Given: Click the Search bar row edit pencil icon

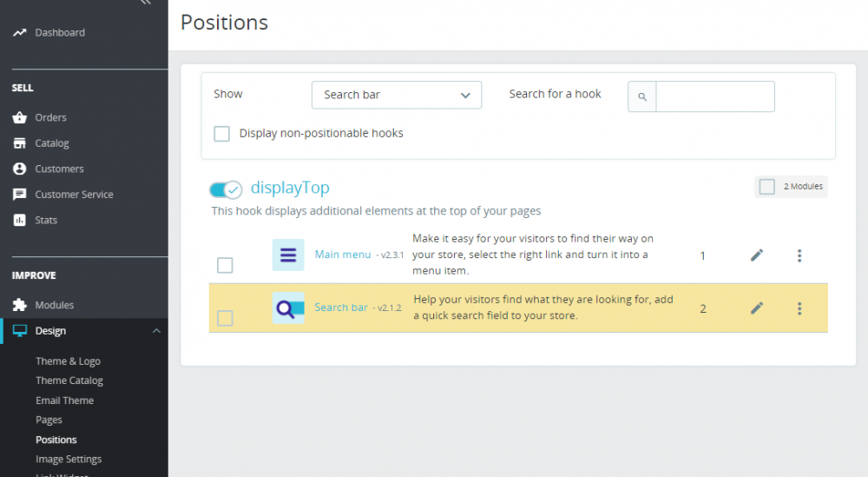Looking at the screenshot, I should point(757,308).
